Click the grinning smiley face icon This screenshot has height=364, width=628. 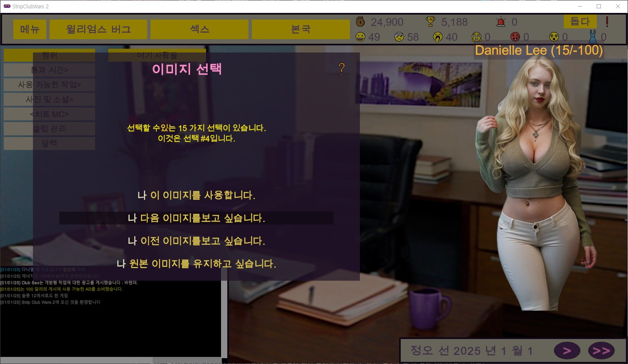360,37
